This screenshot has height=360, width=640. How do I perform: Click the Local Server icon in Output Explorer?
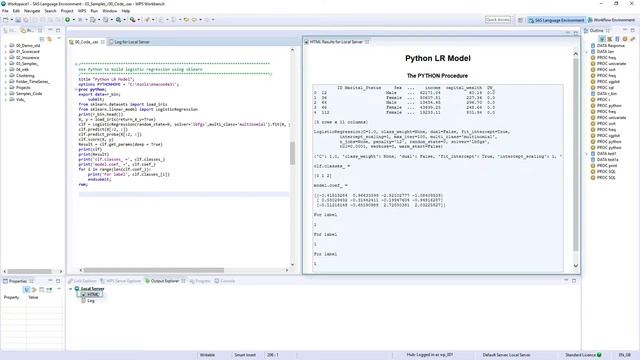tap(77, 289)
